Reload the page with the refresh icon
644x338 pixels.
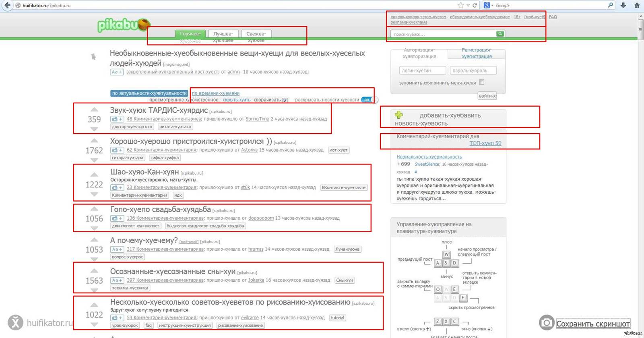(475, 5)
